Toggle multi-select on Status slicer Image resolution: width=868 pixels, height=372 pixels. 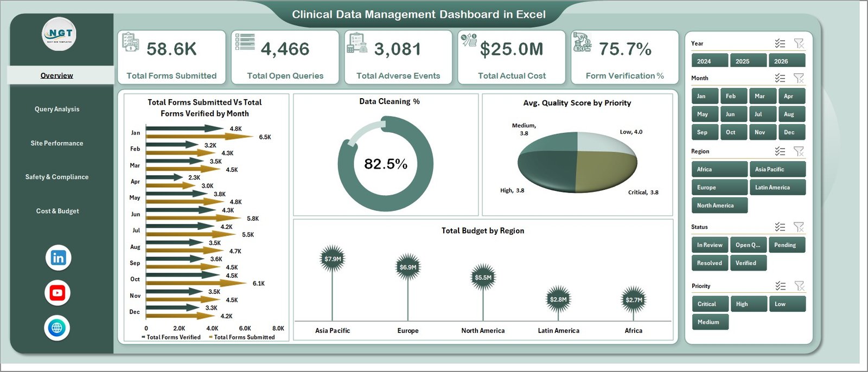pos(780,227)
